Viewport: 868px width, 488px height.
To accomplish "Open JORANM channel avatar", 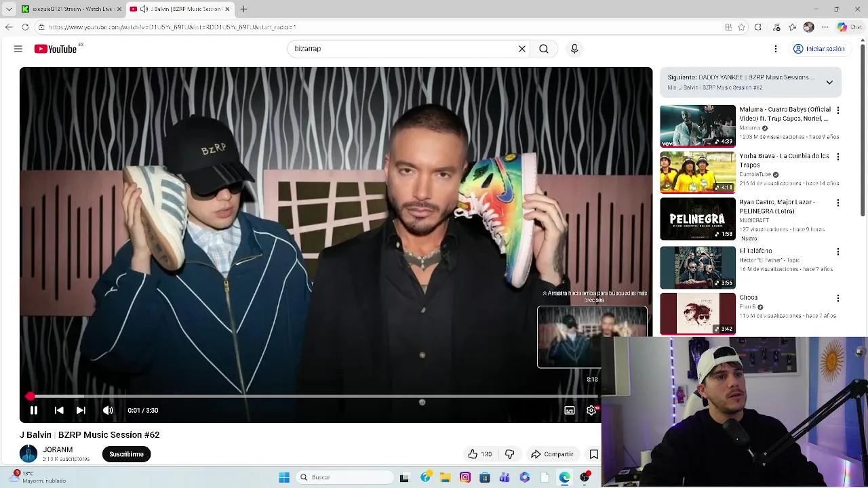I will click(x=28, y=453).
